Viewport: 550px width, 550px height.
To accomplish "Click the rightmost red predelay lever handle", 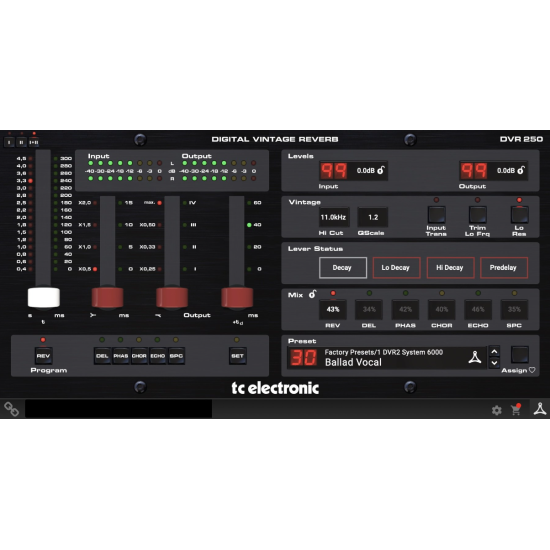I will tap(237, 297).
